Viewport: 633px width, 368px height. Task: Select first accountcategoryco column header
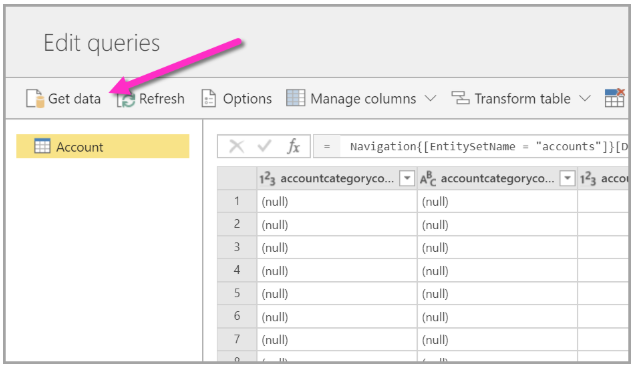click(x=337, y=178)
